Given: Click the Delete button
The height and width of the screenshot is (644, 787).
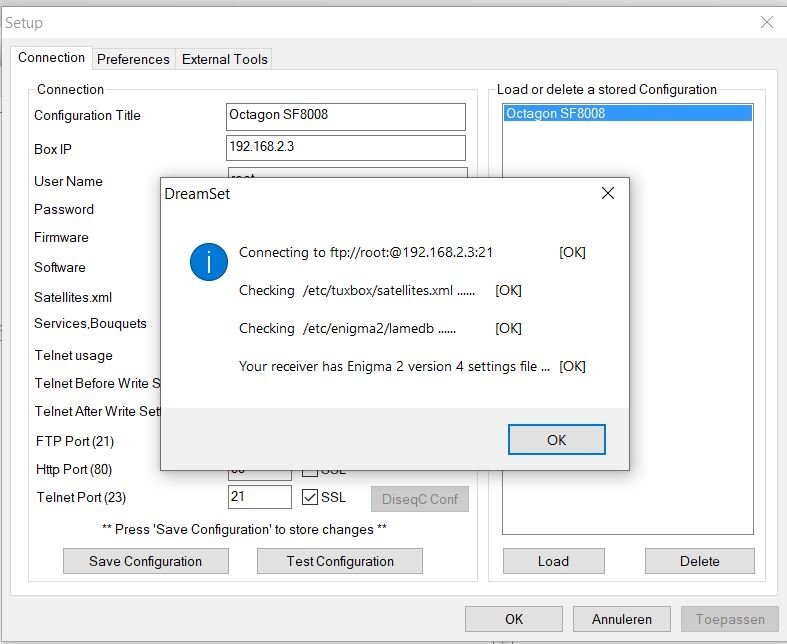Looking at the screenshot, I should 700,561.
